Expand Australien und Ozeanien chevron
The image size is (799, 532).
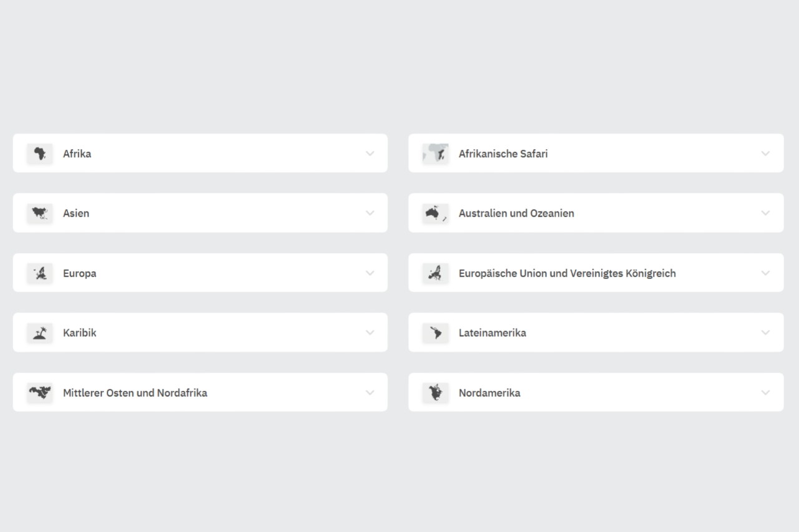pyautogui.click(x=765, y=213)
